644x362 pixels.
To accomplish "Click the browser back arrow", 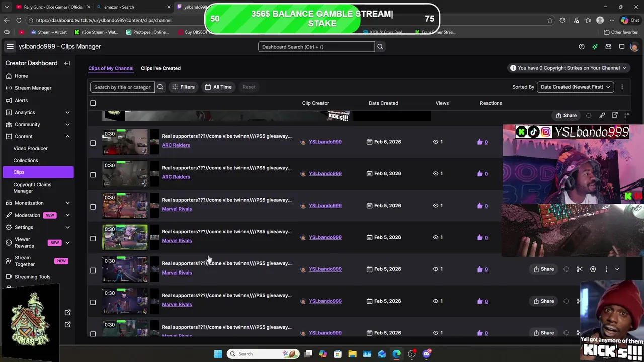I will (x=6, y=20).
